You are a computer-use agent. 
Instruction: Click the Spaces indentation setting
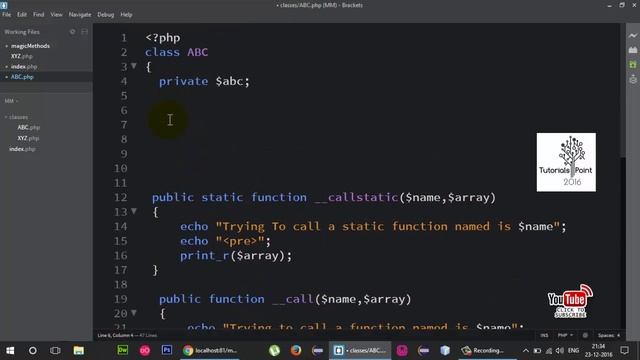point(609,335)
